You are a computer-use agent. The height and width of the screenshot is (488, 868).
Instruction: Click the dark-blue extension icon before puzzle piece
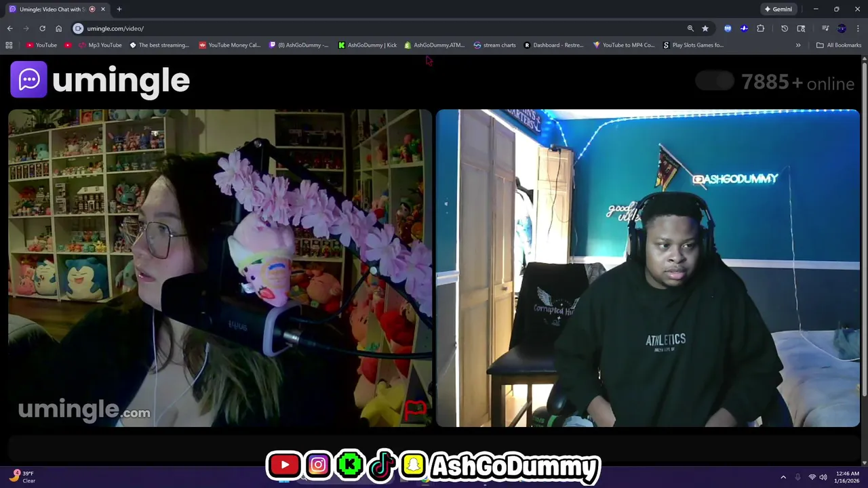click(x=744, y=28)
